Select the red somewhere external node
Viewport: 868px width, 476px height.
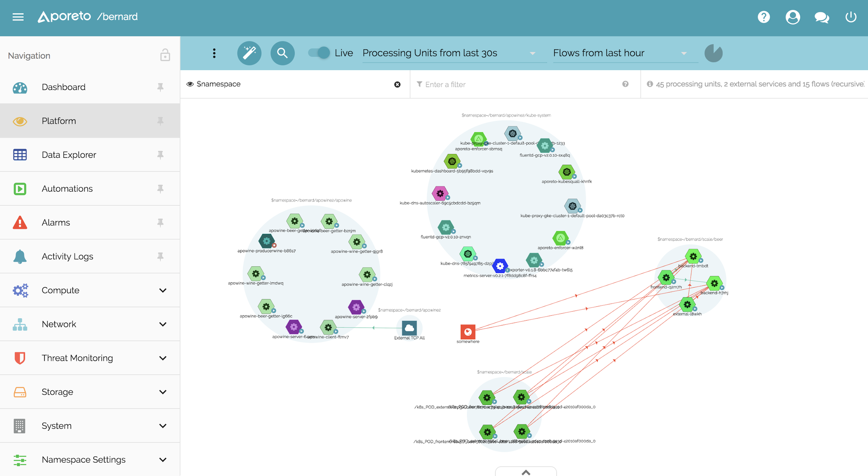[x=468, y=332]
